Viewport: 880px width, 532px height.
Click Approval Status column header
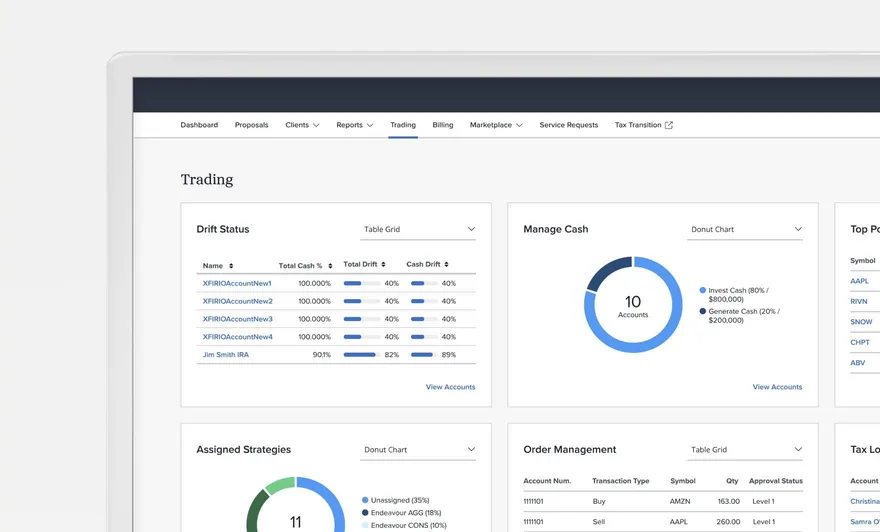[x=776, y=481]
